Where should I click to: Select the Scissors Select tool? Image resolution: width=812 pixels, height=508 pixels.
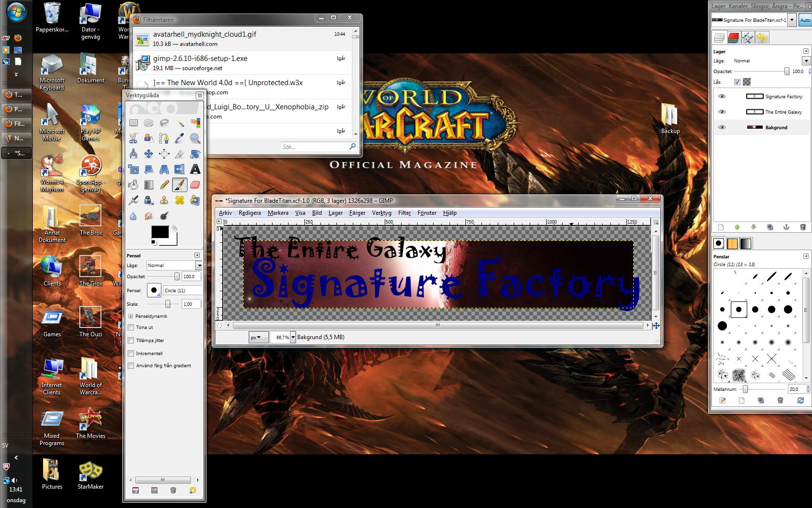[x=133, y=138]
